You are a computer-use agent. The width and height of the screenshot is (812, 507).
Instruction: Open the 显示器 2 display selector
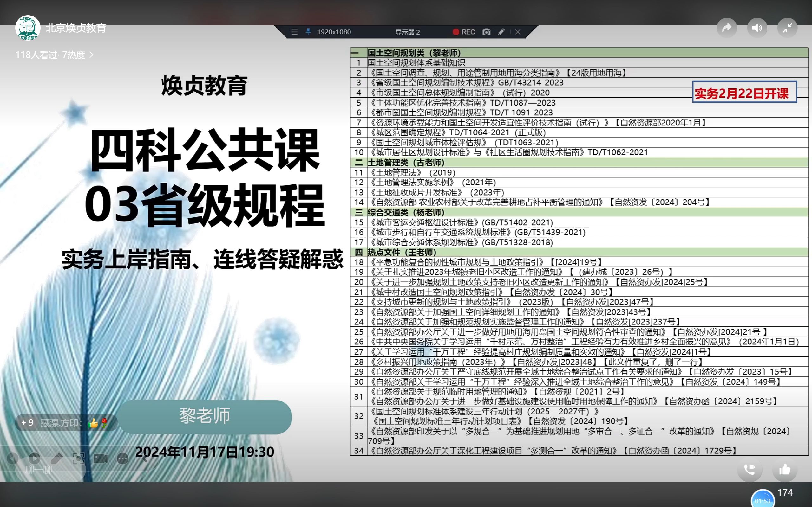coord(407,32)
